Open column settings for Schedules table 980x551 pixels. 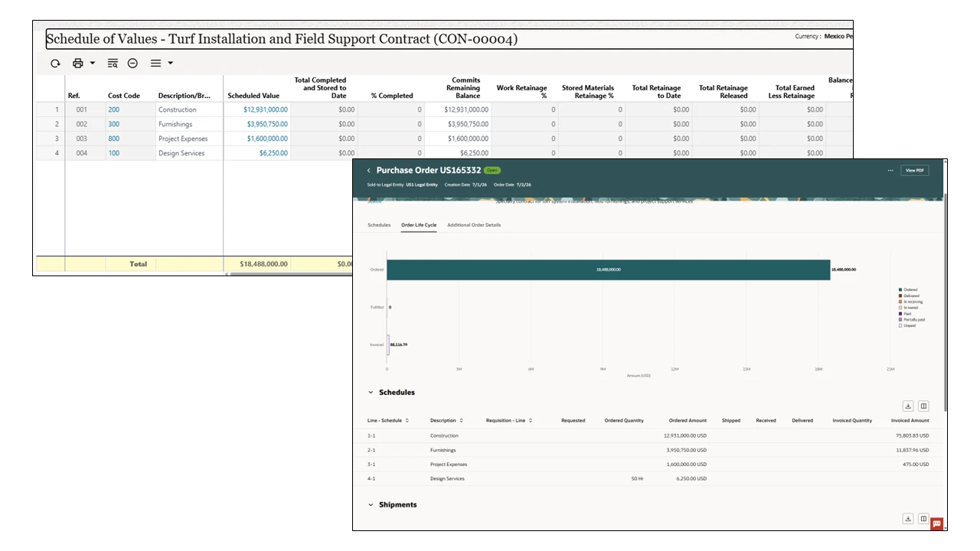923,406
